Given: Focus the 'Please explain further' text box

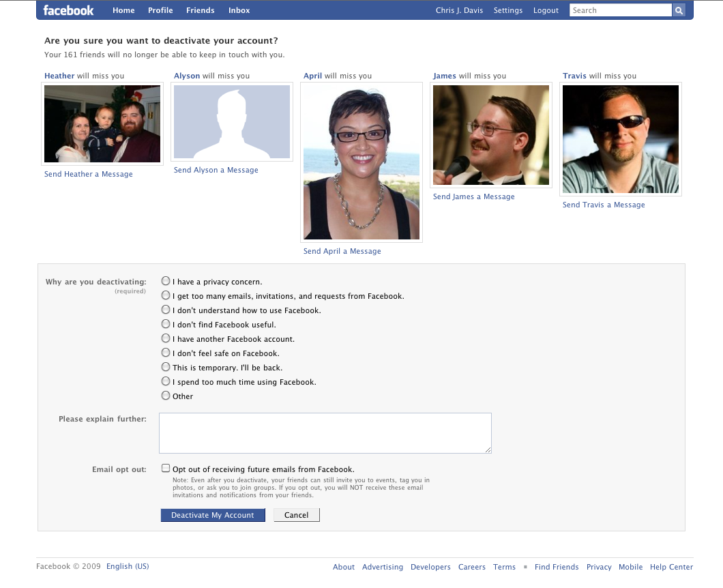Looking at the screenshot, I should point(325,433).
